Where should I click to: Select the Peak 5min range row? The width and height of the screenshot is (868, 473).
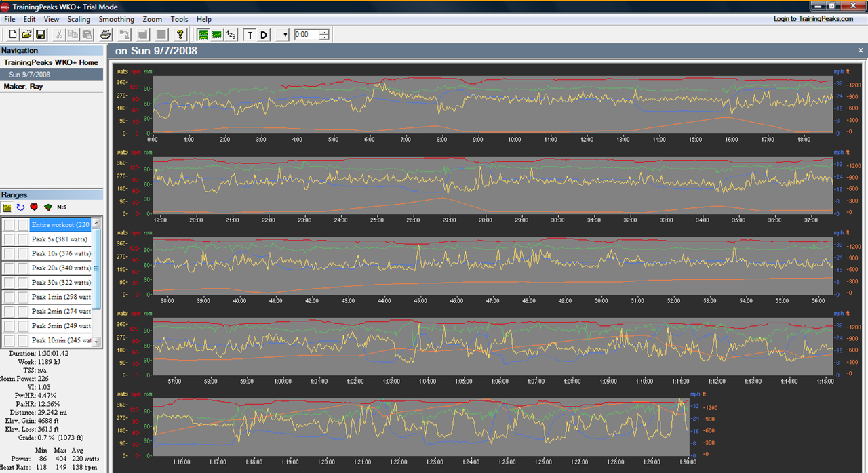60,326
